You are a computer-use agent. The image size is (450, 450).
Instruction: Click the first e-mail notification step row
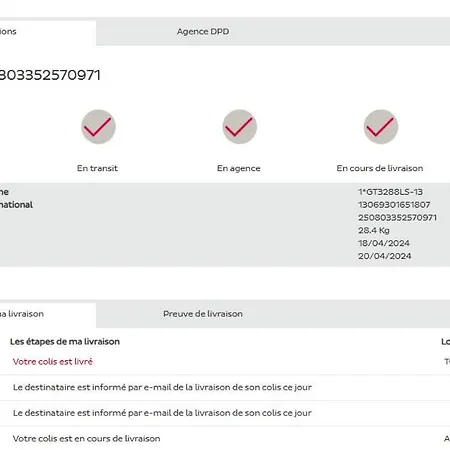tap(225, 388)
